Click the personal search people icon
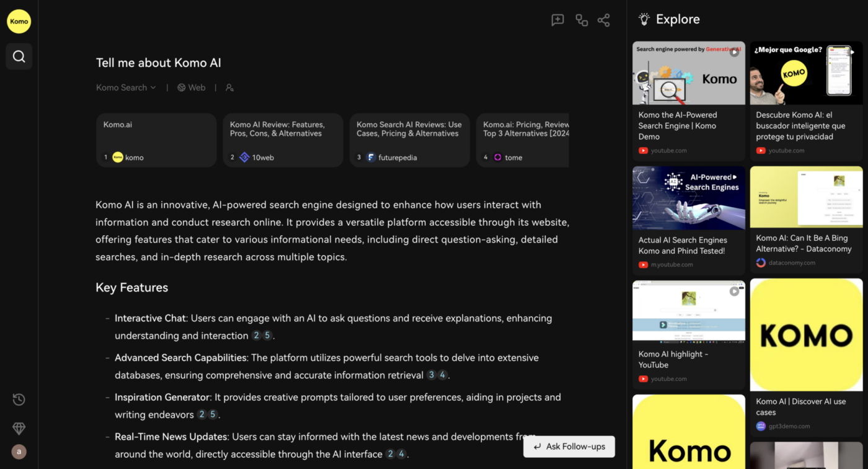Viewport: 868px width, 469px height. 229,87
